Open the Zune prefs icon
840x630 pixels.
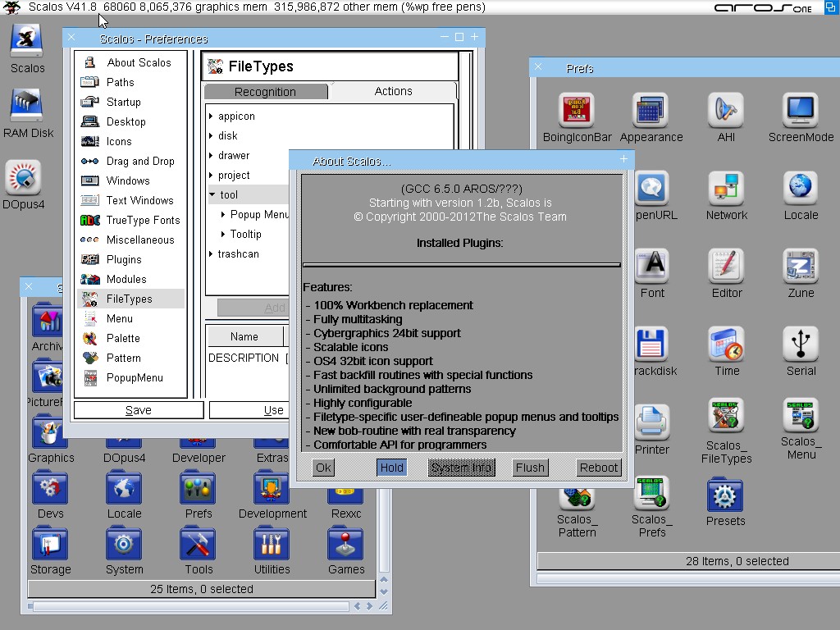click(x=801, y=267)
